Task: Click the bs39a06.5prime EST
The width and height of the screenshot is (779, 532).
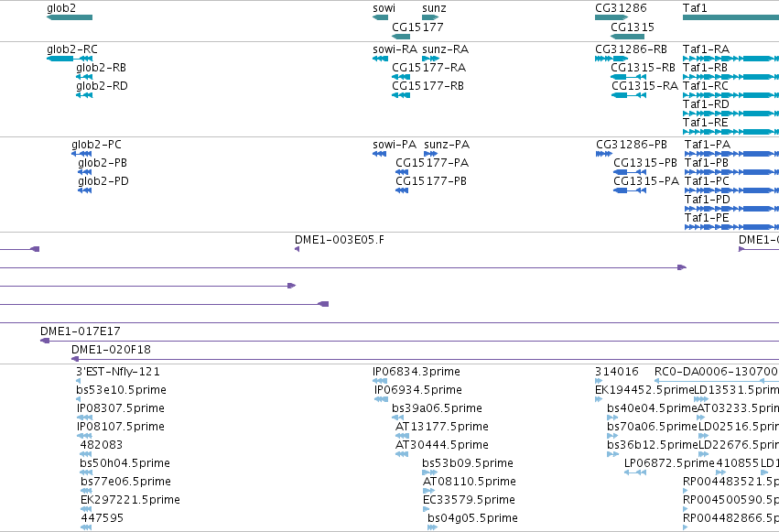Action: 437,408
